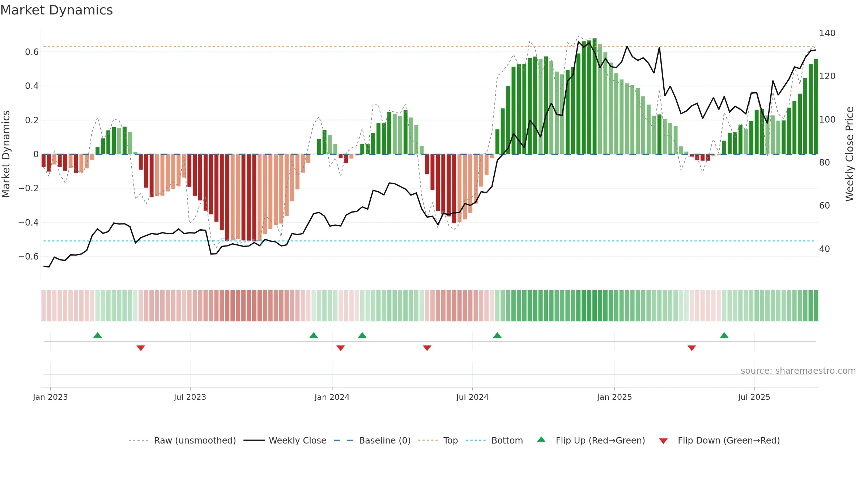The image size is (868, 488).
Task: Click the '0.4' left axis tick label
Action: coord(32,86)
